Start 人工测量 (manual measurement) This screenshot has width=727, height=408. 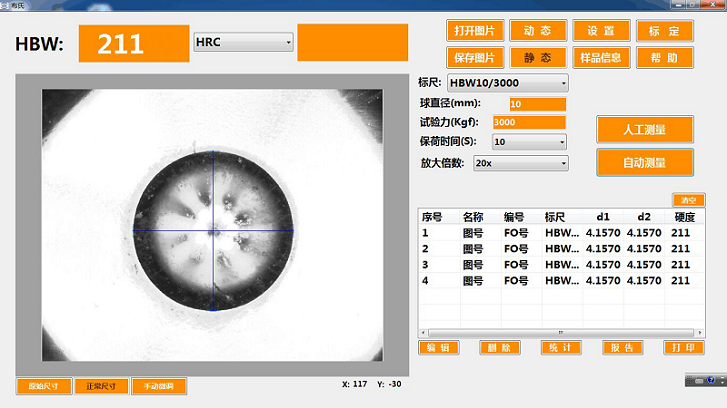[644, 129]
